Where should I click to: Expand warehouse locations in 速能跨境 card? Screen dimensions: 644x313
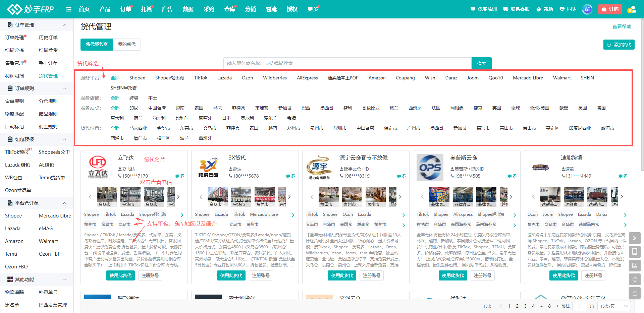625,225
